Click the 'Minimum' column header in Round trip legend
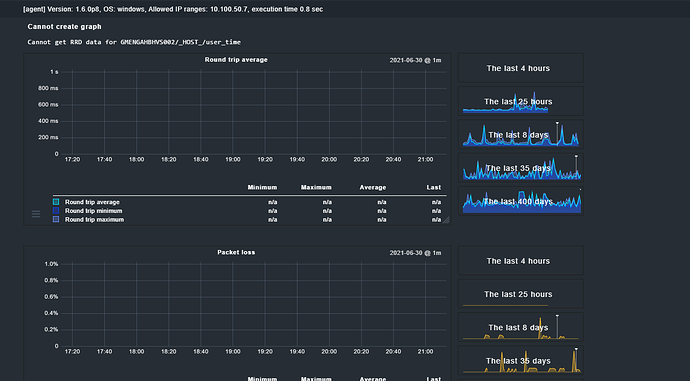The width and height of the screenshot is (690, 381). [x=262, y=187]
